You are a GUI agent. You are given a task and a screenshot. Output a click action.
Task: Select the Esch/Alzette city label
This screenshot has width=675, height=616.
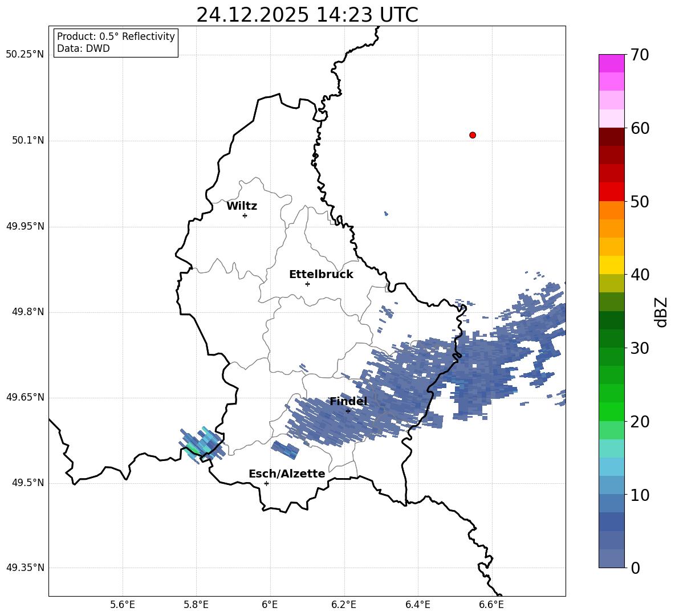(x=287, y=474)
